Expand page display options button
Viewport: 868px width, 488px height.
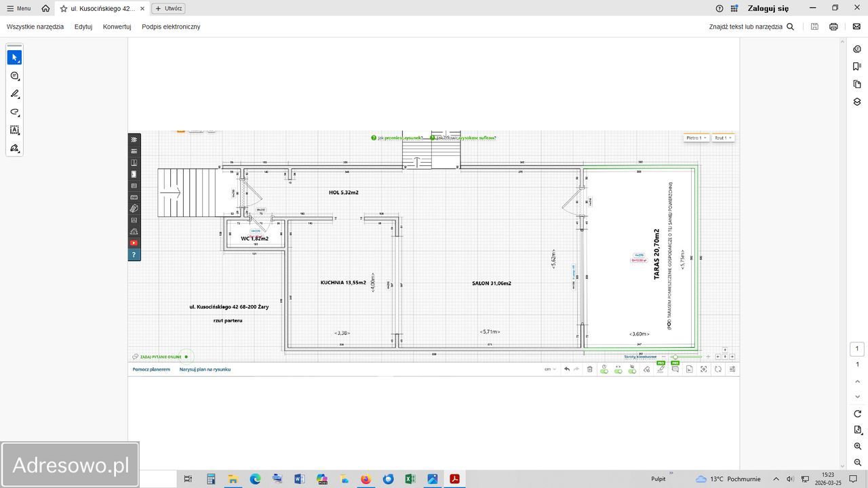tap(857, 430)
